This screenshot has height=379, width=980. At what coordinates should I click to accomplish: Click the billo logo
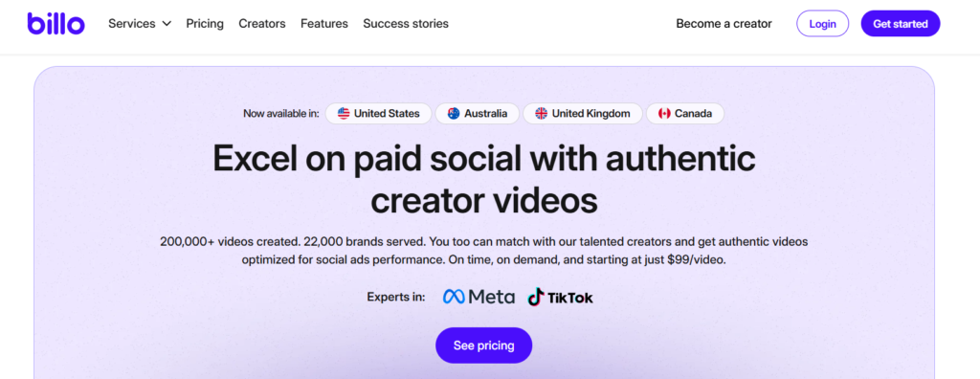pyautogui.click(x=56, y=23)
